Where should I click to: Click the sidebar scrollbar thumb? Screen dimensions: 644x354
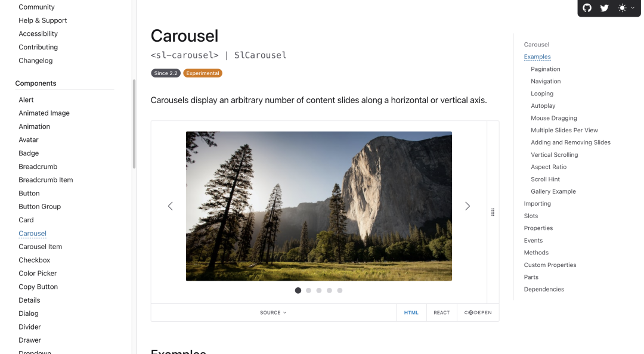click(x=134, y=123)
